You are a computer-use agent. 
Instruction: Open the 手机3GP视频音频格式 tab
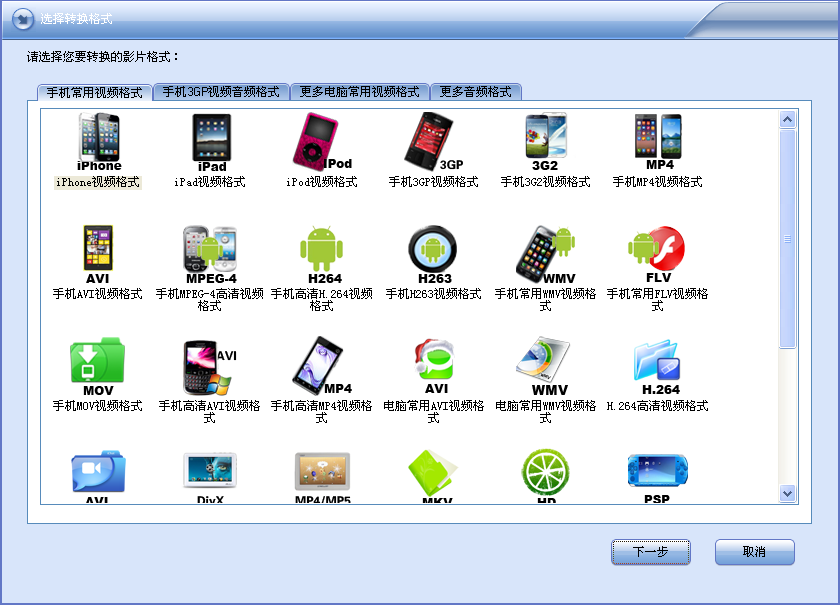(221, 92)
